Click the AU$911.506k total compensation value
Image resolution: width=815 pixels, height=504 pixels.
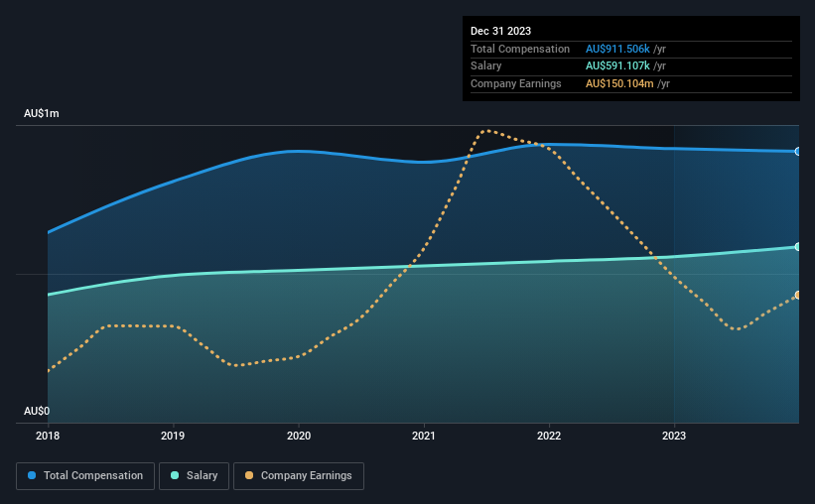617,49
